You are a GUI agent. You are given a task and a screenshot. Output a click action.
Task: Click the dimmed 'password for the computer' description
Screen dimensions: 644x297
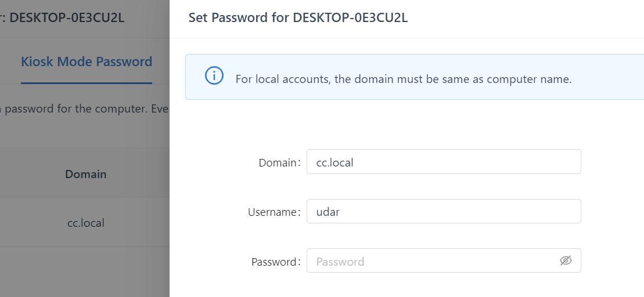click(85, 108)
